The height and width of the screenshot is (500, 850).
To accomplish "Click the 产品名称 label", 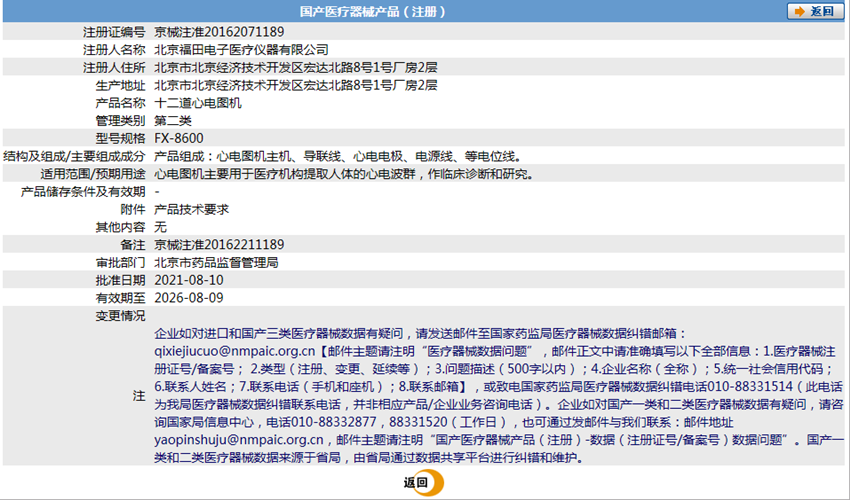I will pos(120,103).
